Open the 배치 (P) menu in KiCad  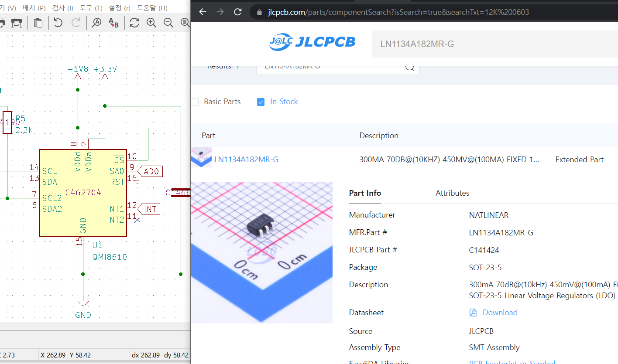pyautogui.click(x=34, y=8)
